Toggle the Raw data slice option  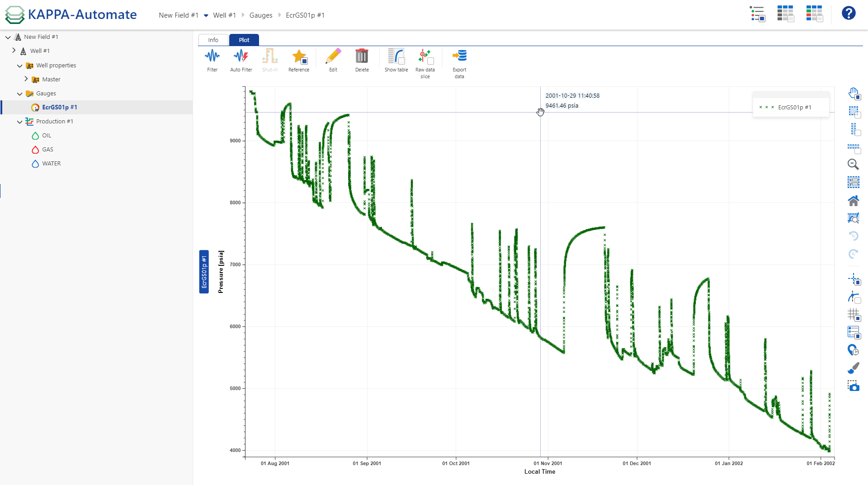click(x=425, y=63)
